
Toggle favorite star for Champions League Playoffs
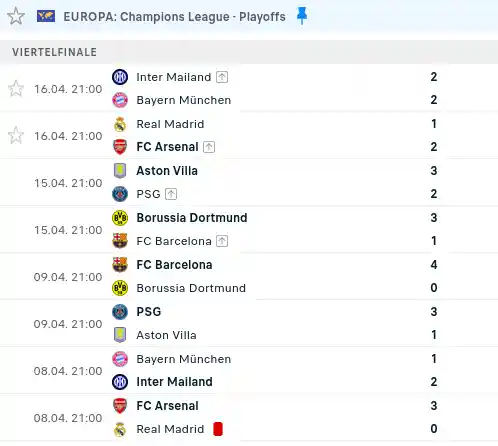[x=16, y=16]
